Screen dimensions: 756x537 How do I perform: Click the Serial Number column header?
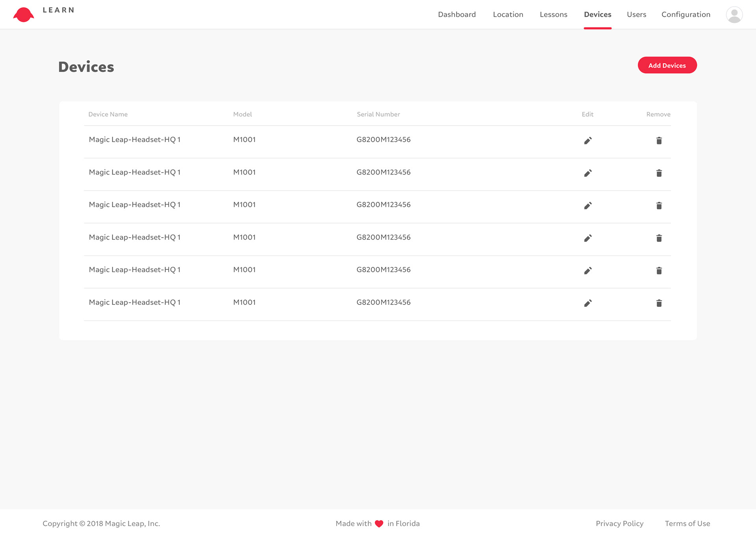378,114
